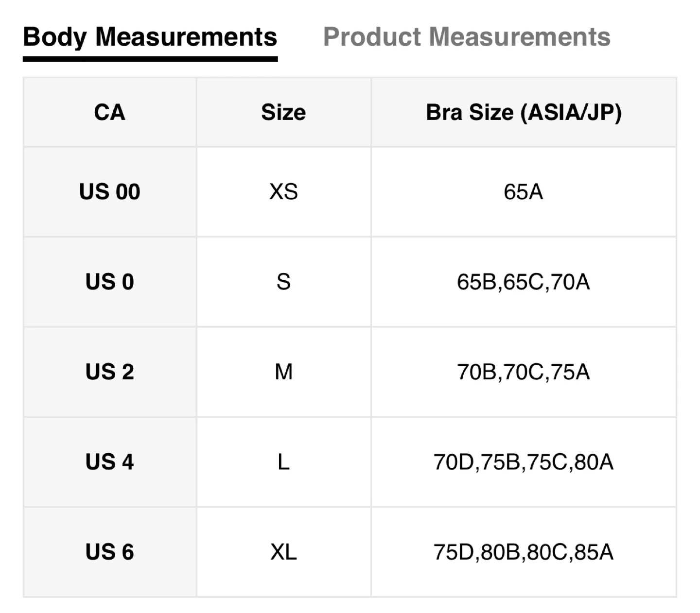Select the S size cell
Screen dimensions: 700x613
coord(283,282)
